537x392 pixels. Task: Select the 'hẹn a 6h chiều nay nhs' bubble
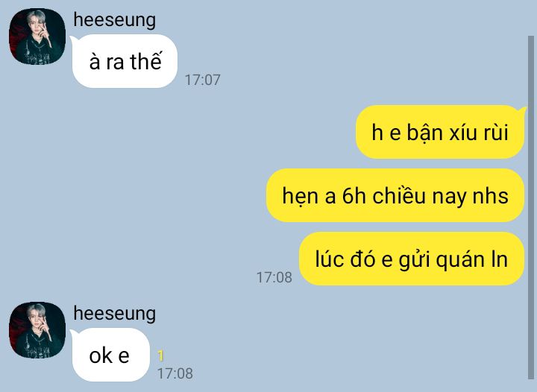(x=395, y=195)
